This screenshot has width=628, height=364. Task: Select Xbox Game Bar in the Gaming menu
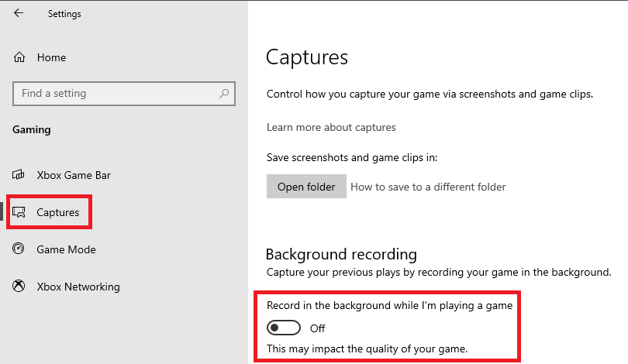pyautogui.click(x=74, y=175)
